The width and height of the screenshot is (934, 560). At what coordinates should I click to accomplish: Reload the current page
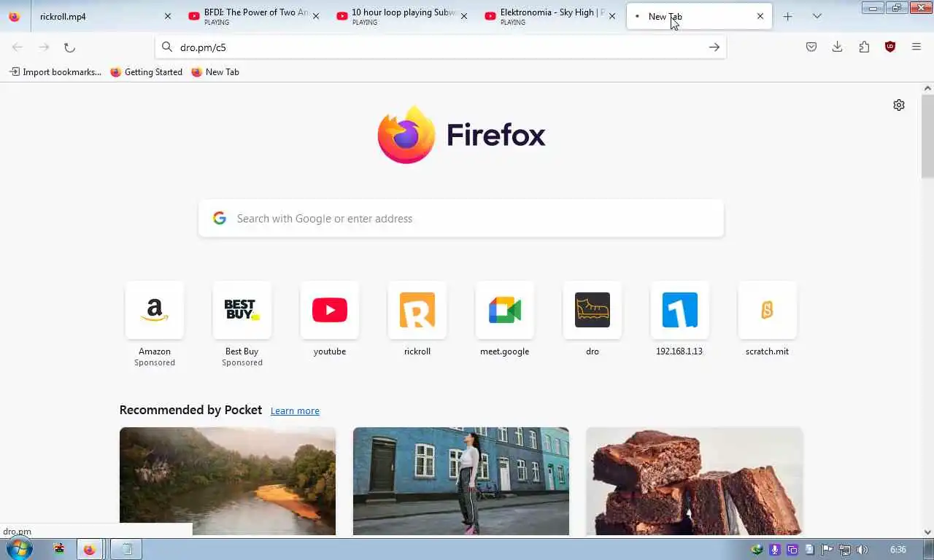[69, 47]
